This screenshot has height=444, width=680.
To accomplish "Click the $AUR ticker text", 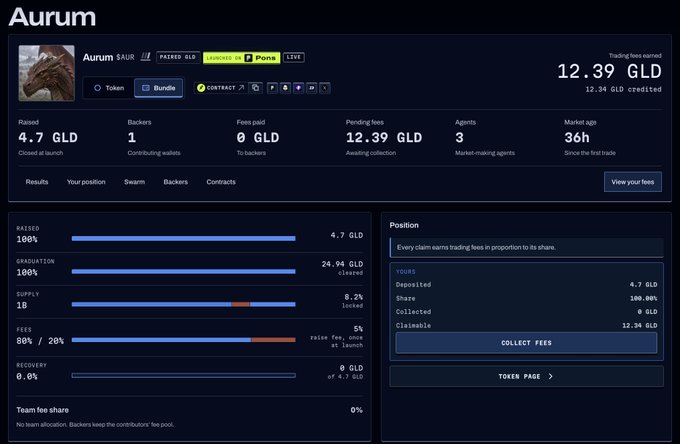I will click(x=125, y=57).
